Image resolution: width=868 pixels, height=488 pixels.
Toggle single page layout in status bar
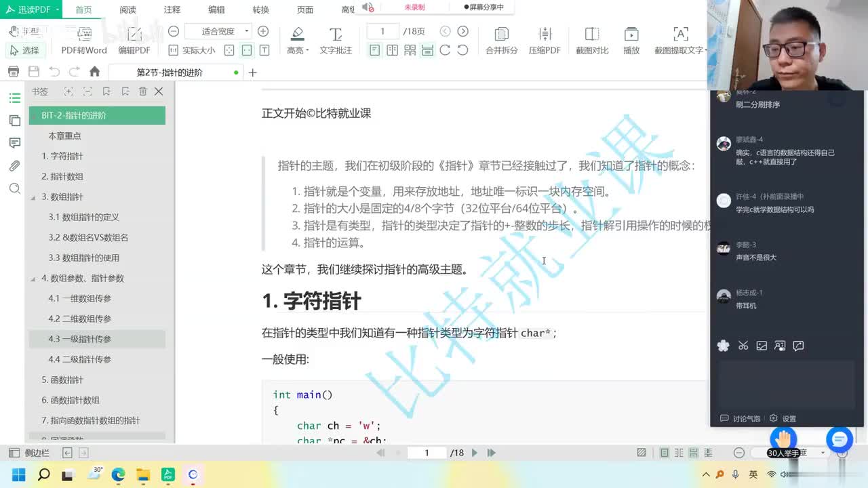664,453
